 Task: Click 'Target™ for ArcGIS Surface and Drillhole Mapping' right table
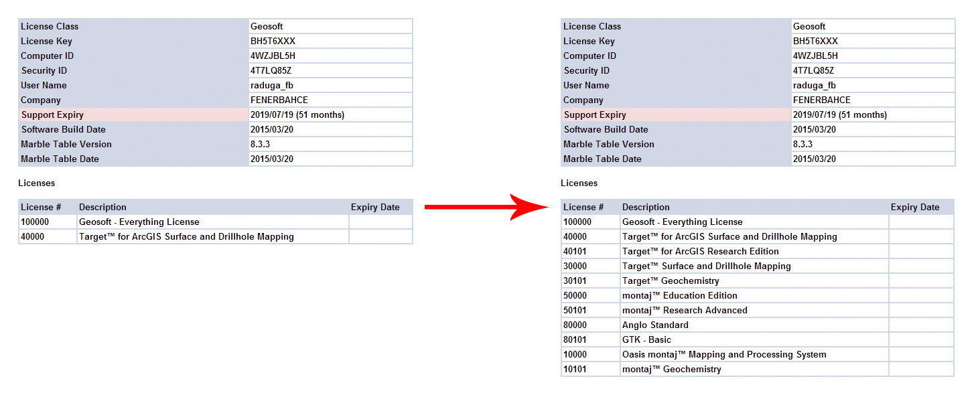[729, 237]
